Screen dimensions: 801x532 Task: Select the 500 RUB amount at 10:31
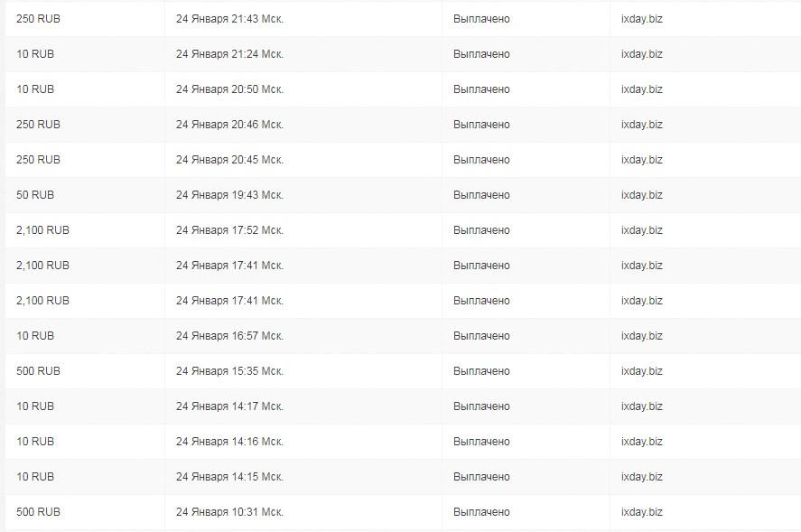(38, 512)
